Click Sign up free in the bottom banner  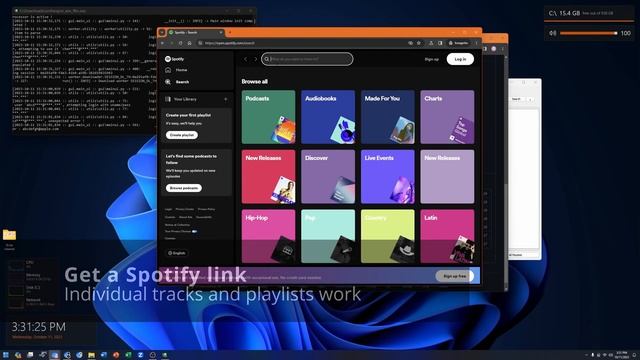[x=454, y=276]
